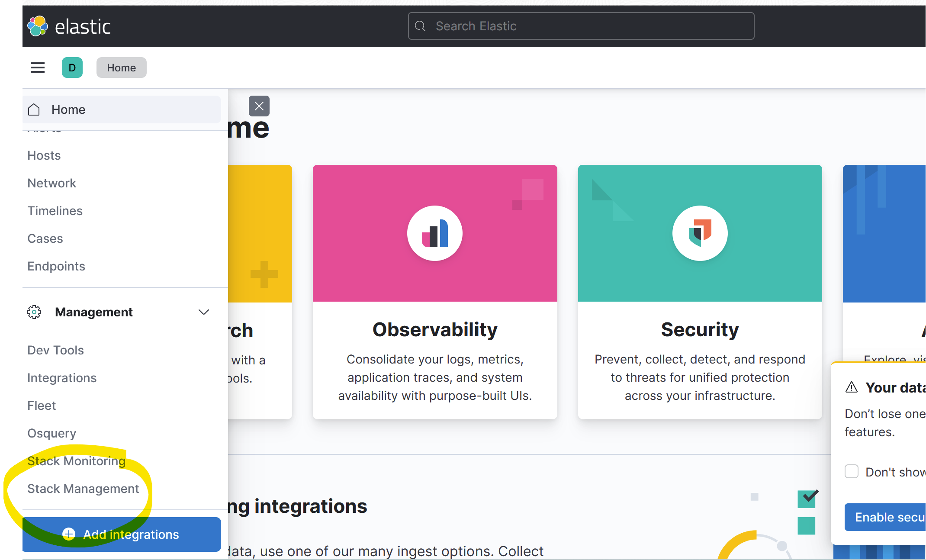This screenshot has height=560, width=926.
Task: Click the Management gear icon
Action: tap(34, 312)
